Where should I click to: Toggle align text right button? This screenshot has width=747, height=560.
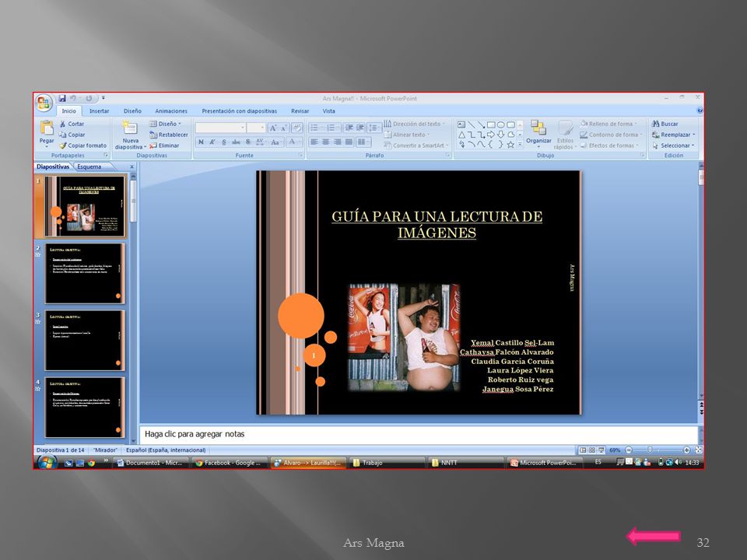click(x=337, y=142)
